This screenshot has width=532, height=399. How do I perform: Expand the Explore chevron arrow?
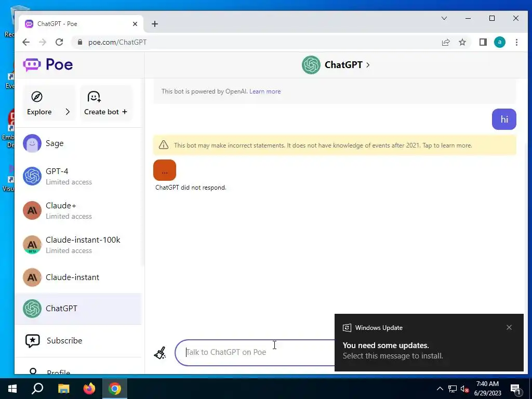point(68,112)
